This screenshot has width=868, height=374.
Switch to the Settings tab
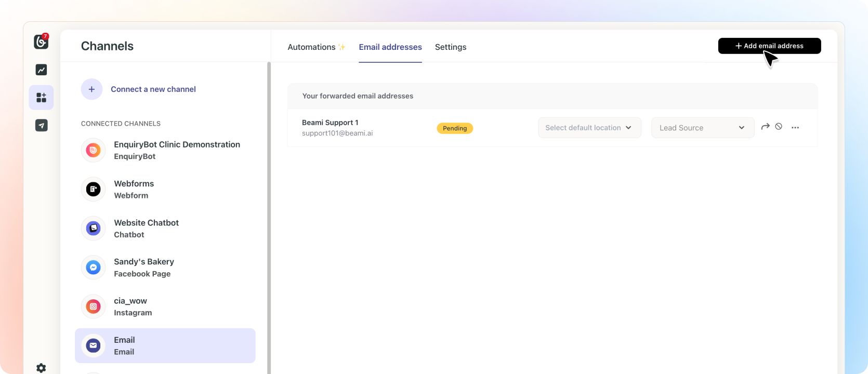click(451, 47)
